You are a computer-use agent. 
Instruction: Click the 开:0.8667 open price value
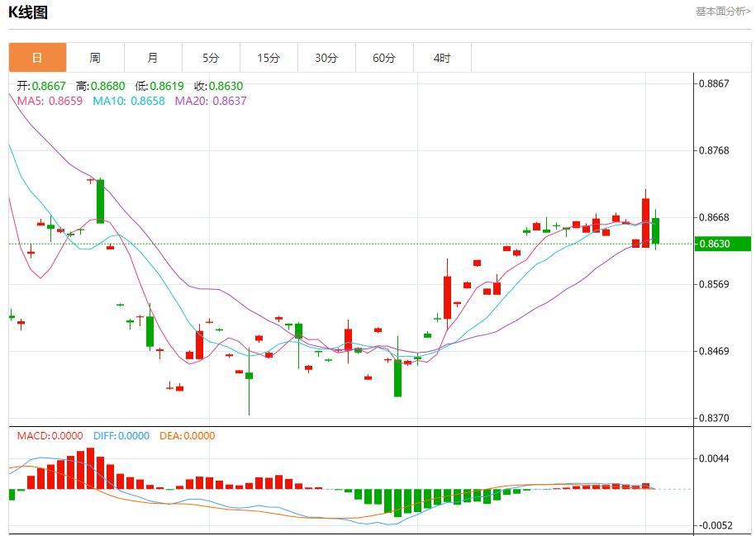[x=41, y=86]
